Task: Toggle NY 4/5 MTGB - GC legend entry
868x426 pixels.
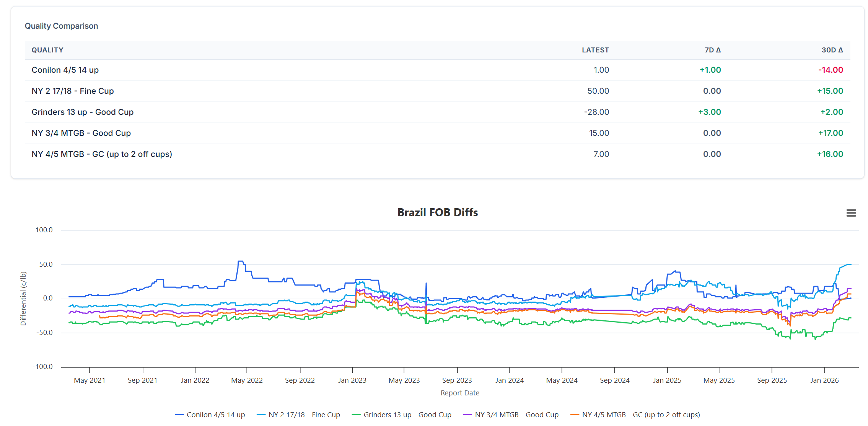Action: [x=641, y=415]
